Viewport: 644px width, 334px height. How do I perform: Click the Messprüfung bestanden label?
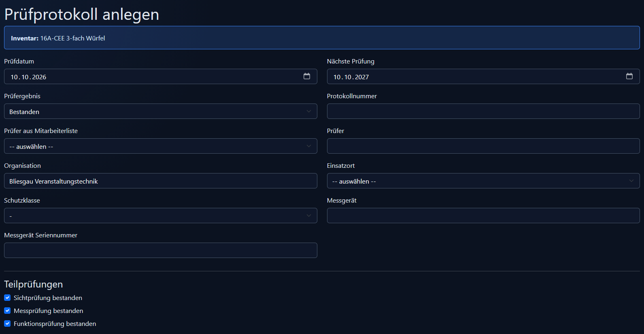click(x=48, y=311)
